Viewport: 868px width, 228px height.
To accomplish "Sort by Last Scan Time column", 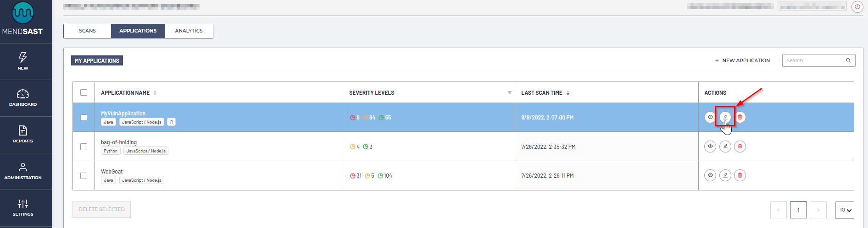I will pyautogui.click(x=568, y=93).
